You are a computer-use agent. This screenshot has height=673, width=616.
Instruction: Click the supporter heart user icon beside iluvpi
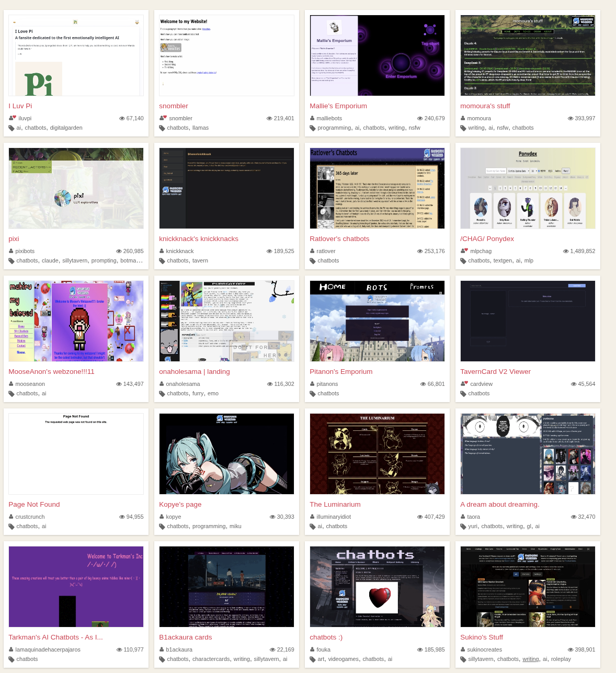(x=13, y=118)
